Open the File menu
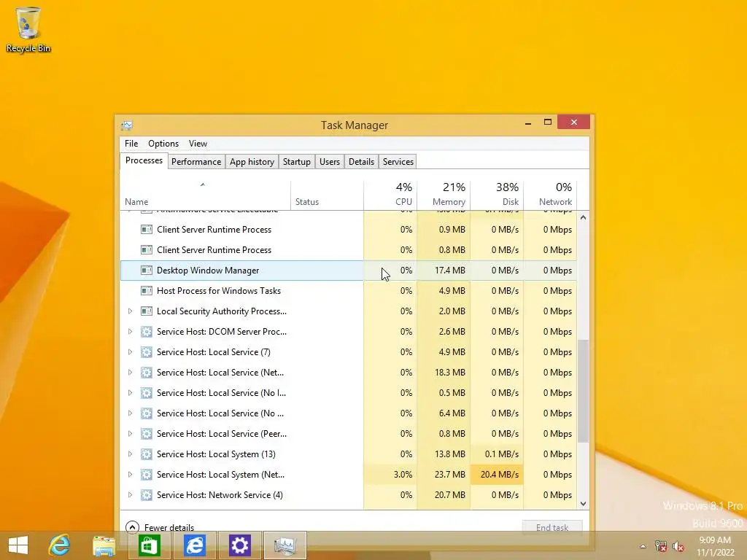Screen dimensions: 747x560 click(x=131, y=144)
